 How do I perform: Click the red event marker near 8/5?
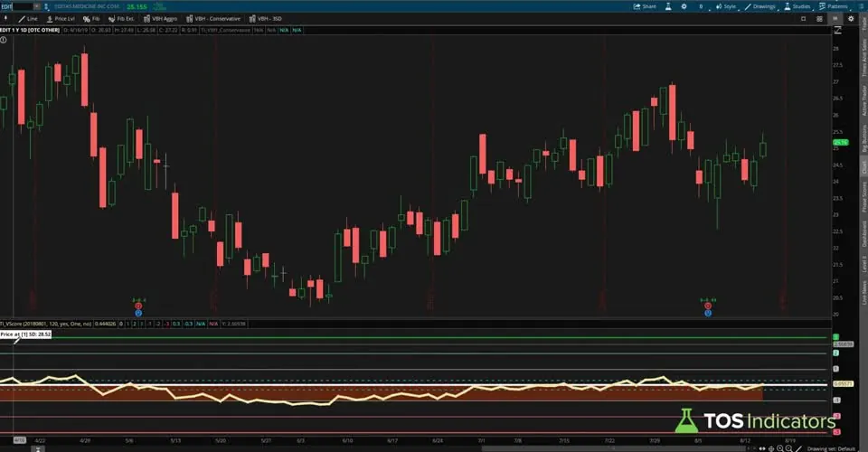tap(707, 306)
